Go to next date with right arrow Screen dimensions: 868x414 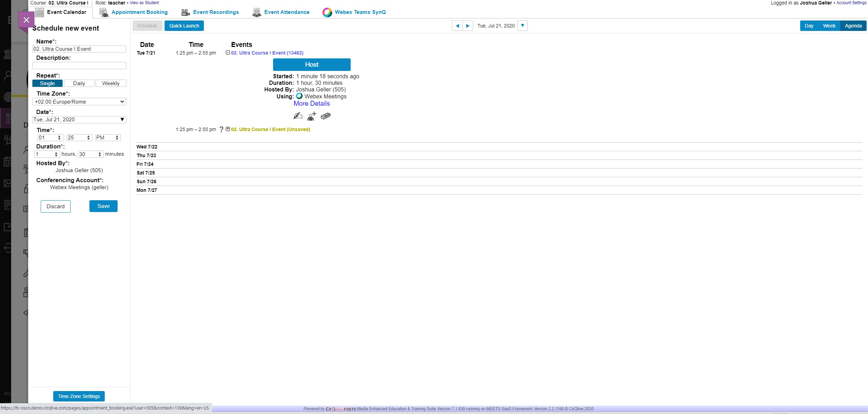click(x=468, y=26)
